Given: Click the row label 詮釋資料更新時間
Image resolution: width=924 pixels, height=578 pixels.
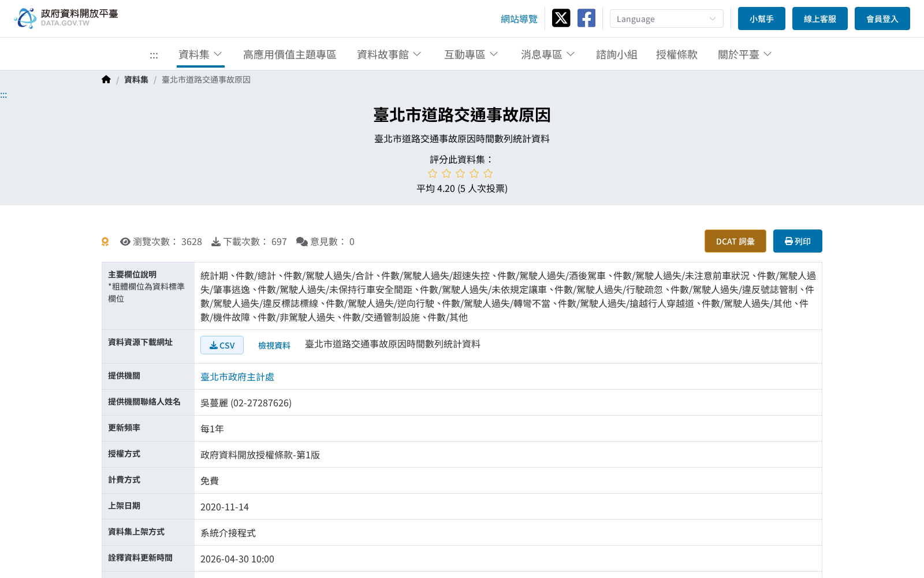Looking at the screenshot, I should coord(140,558).
